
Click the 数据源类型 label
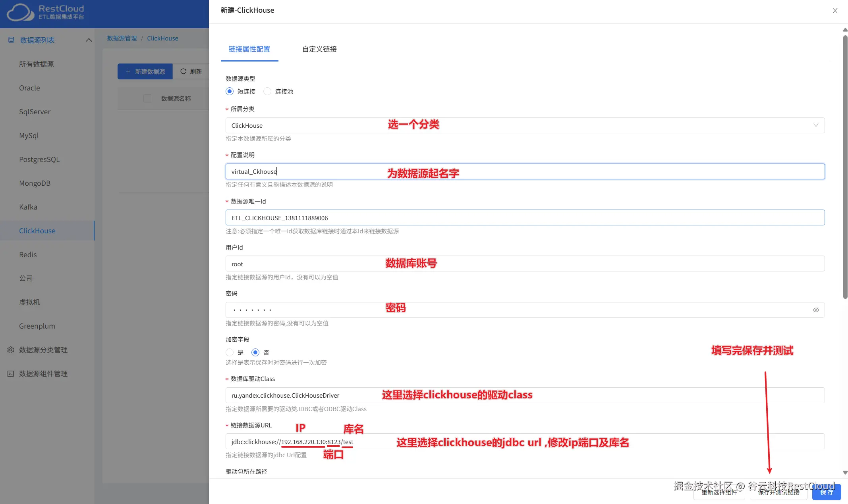click(x=240, y=79)
